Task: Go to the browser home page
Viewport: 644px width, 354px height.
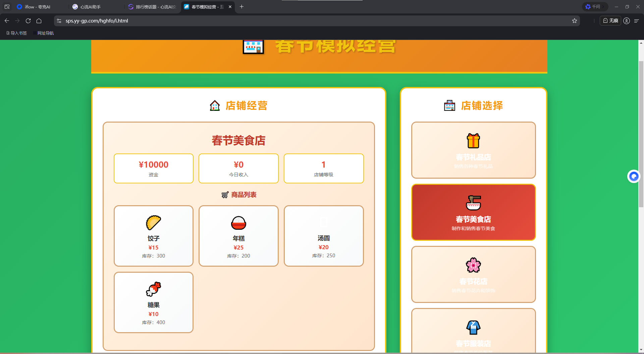Action: point(39,21)
